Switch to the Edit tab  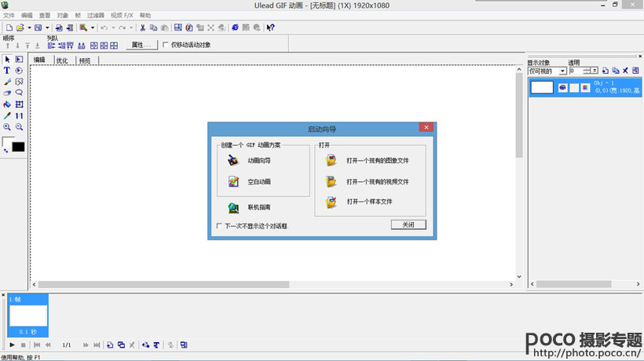[x=39, y=60]
